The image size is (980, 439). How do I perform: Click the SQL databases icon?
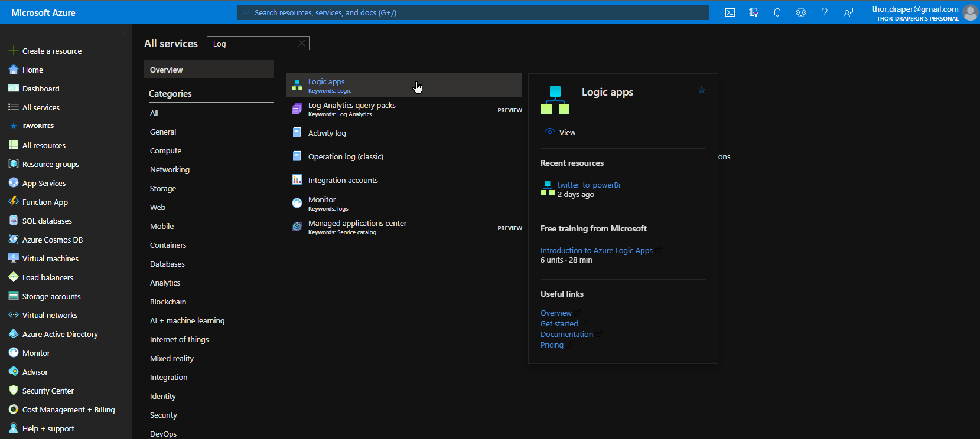14,221
